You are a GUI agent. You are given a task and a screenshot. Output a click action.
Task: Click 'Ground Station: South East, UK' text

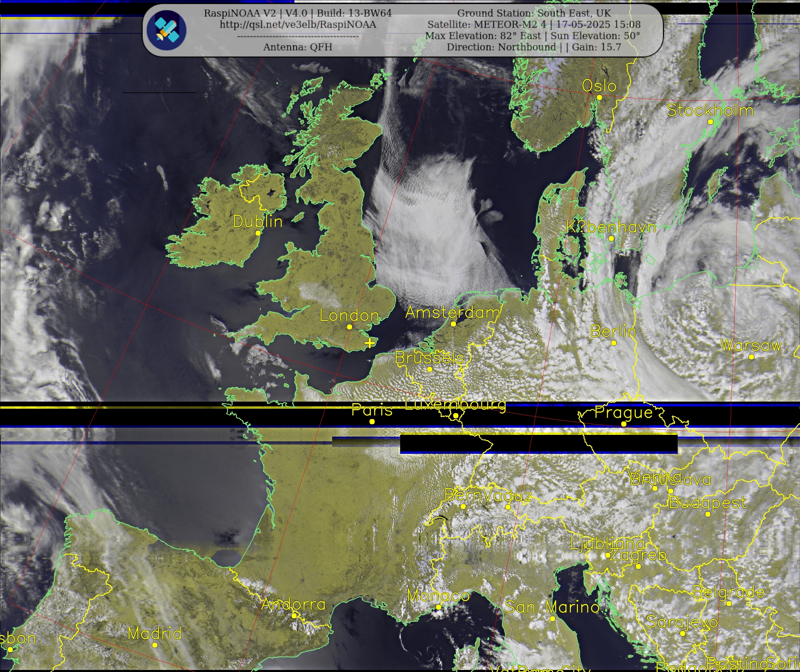click(534, 13)
